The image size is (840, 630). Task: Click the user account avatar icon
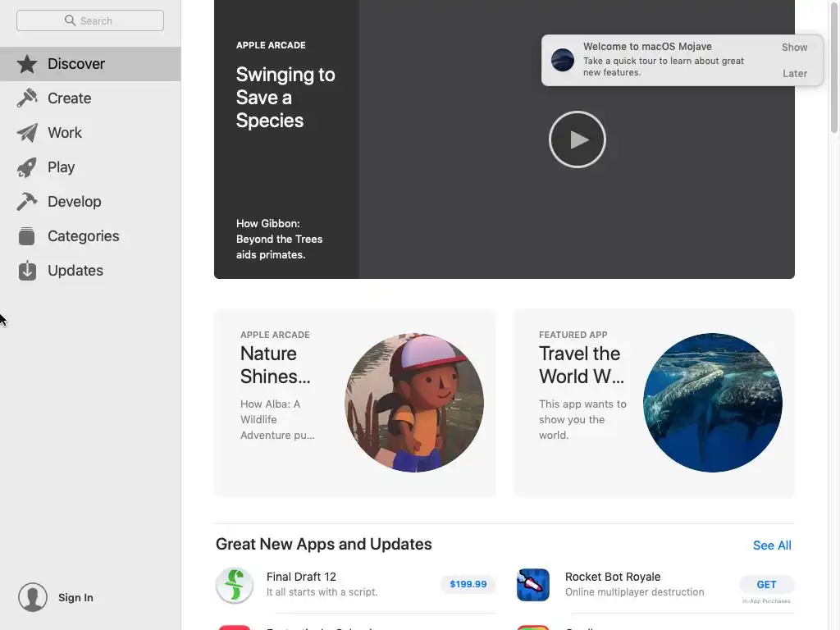point(33,597)
